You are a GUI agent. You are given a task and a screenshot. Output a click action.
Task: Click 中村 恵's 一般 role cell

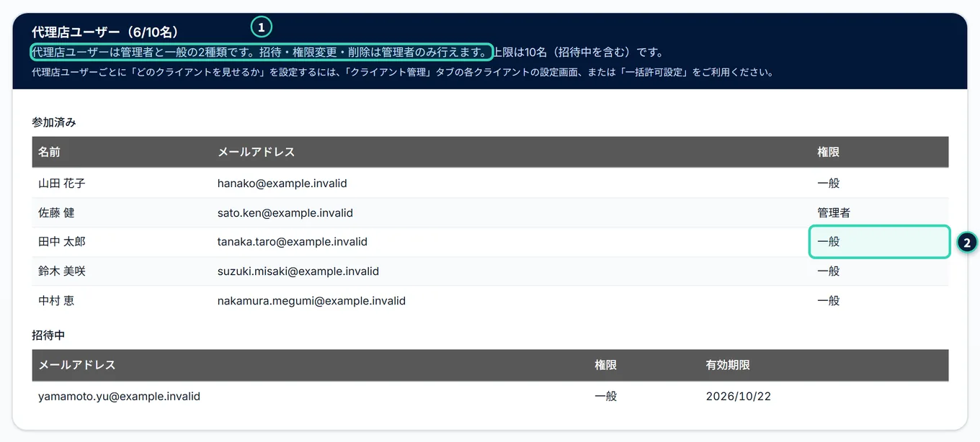pos(829,301)
